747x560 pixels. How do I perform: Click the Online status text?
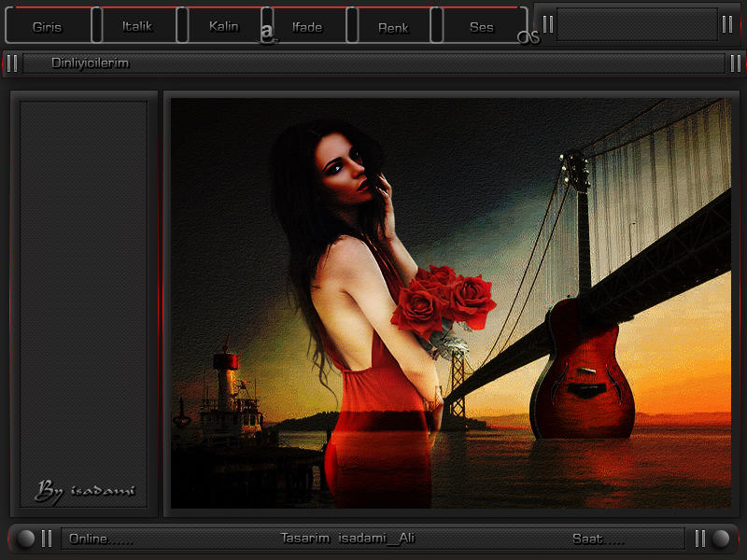101,539
